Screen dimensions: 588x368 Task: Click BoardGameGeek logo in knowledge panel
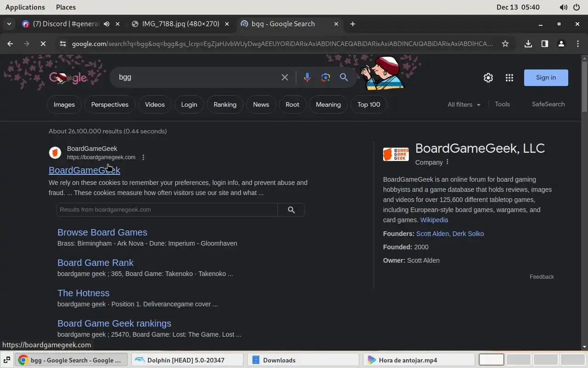[x=396, y=154]
